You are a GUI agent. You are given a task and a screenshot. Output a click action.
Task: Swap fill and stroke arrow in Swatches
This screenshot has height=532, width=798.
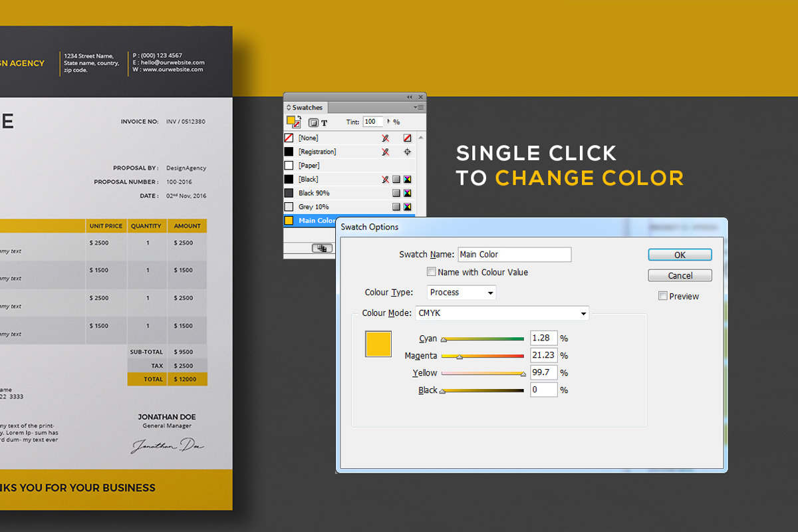(299, 117)
